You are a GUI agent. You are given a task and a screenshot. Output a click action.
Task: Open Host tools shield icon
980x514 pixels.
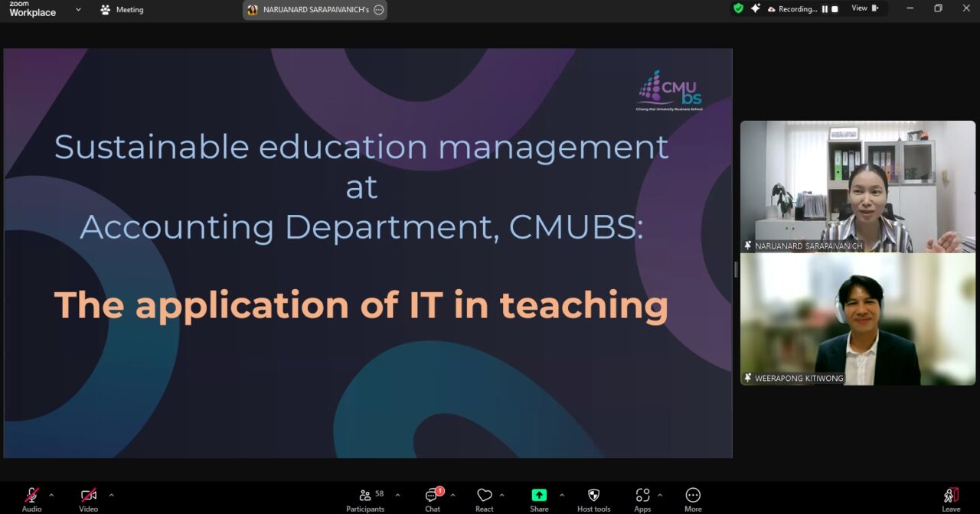pos(593,496)
